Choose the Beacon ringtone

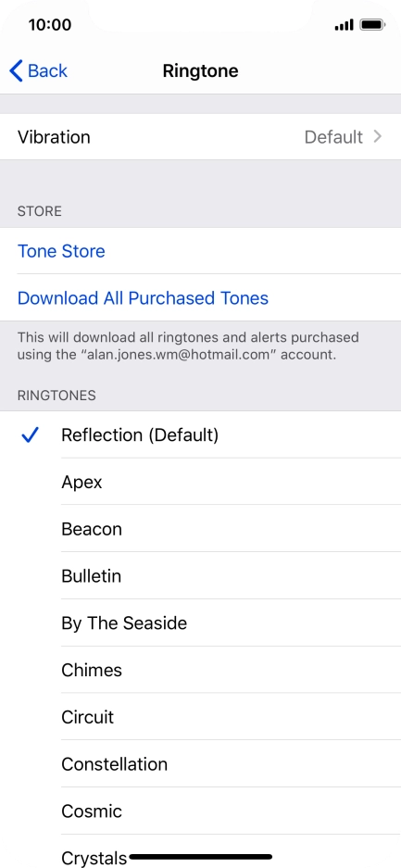pyautogui.click(x=200, y=529)
